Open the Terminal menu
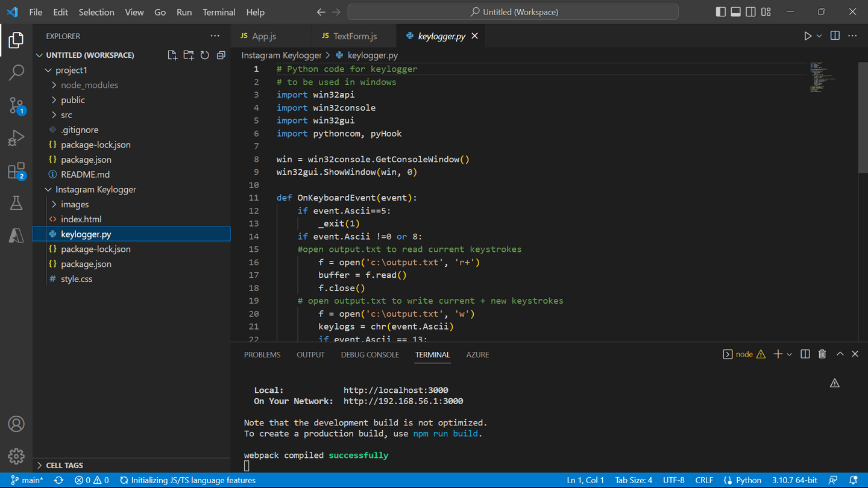Image resolution: width=868 pixels, height=488 pixels. [x=219, y=12]
